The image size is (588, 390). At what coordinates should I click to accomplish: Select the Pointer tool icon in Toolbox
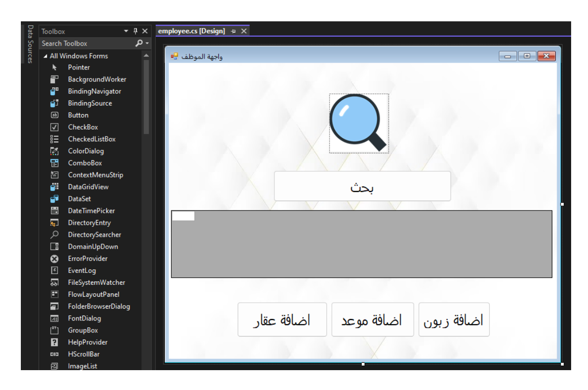55,67
